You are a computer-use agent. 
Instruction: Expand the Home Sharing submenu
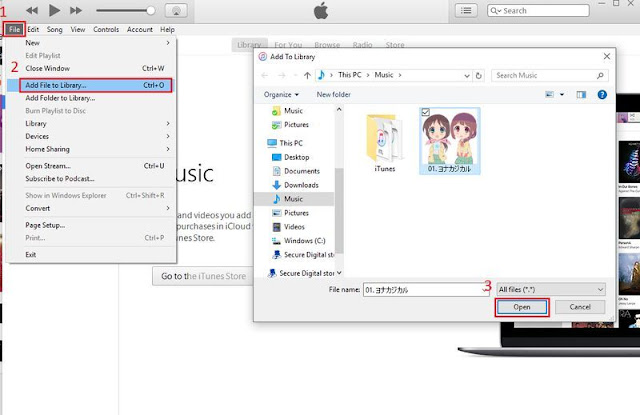click(x=92, y=149)
